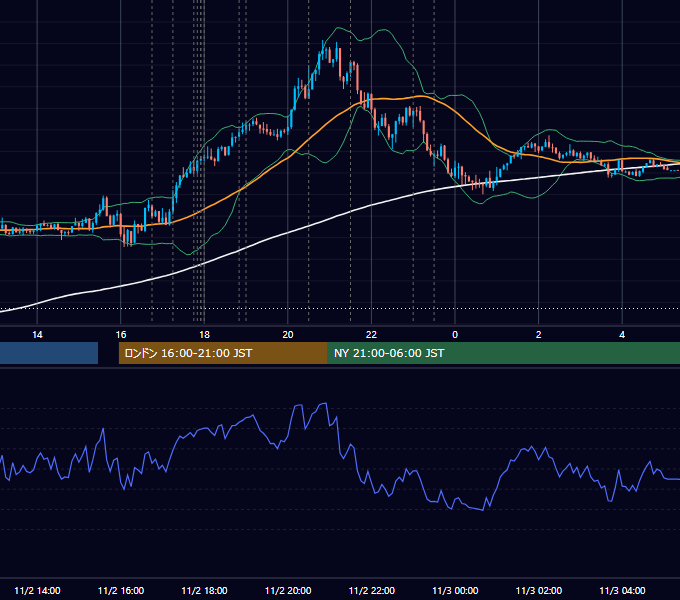Click the hour label 22 on time axis
The height and width of the screenshot is (600, 680).
[x=371, y=335]
